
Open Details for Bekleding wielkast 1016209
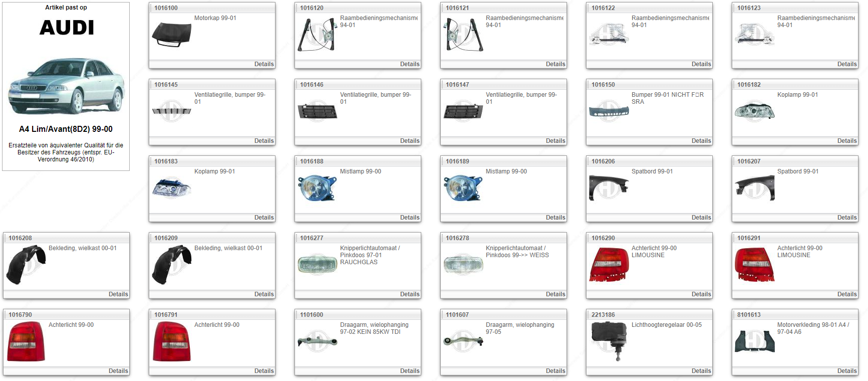coord(263,294)
